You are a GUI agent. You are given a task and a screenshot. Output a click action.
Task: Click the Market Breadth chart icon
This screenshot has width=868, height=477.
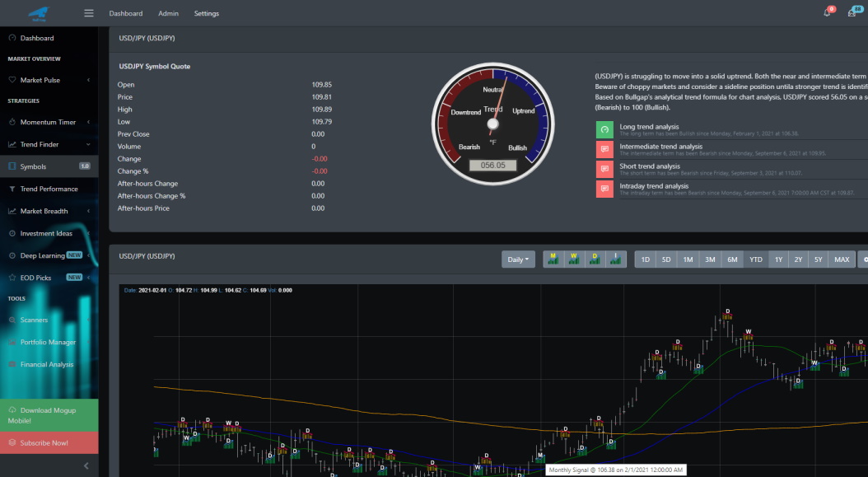(x=12, y=211)
